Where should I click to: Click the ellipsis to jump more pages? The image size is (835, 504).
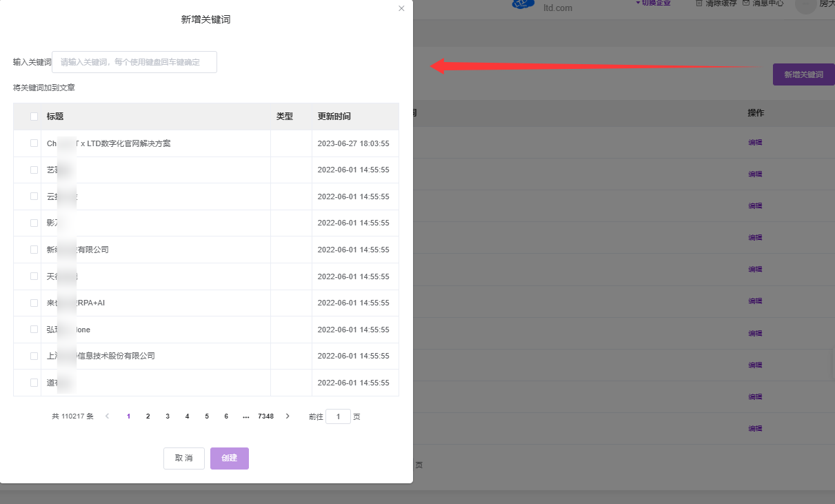click(246, 416)
